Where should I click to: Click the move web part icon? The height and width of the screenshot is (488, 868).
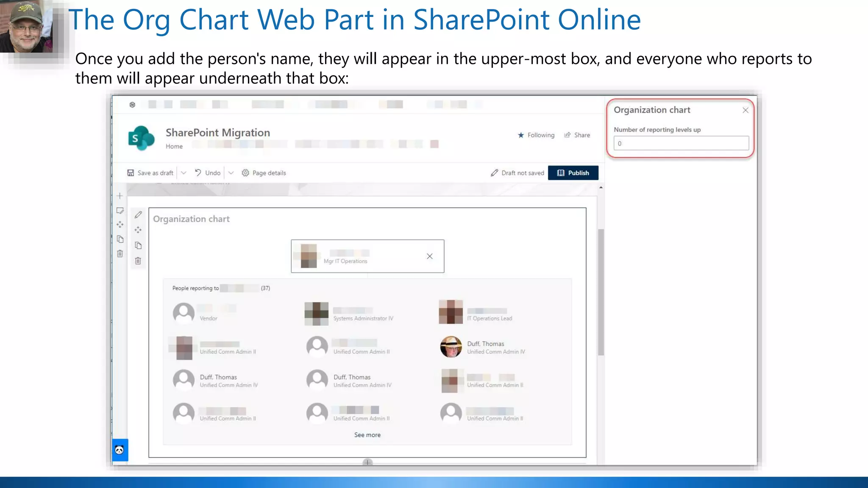(138, 230)
